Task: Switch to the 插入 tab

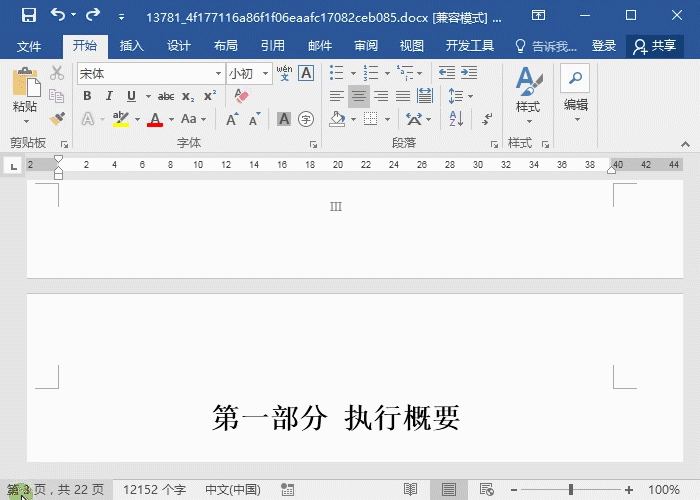Action: 131,46
